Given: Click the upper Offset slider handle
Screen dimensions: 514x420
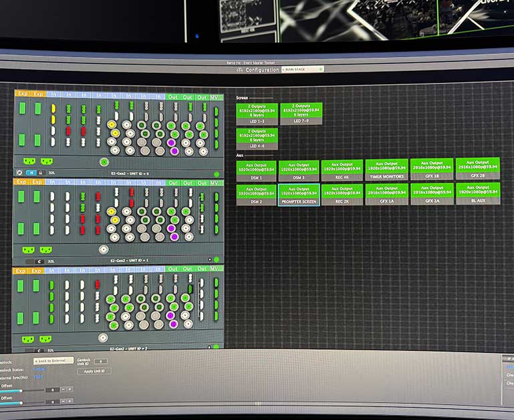Looking at the screenshot, I should point(20,390).
